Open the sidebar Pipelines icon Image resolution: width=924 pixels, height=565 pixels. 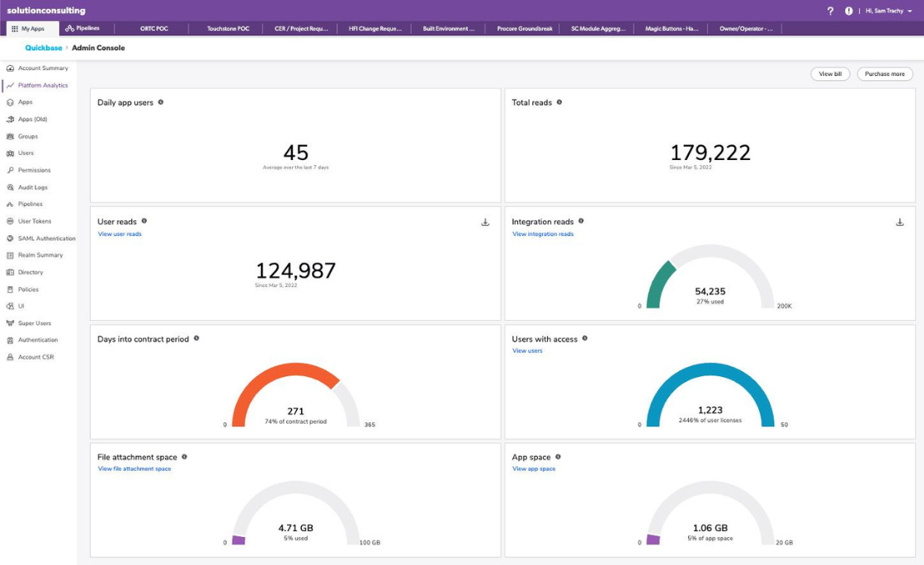(x=10, y=205)
